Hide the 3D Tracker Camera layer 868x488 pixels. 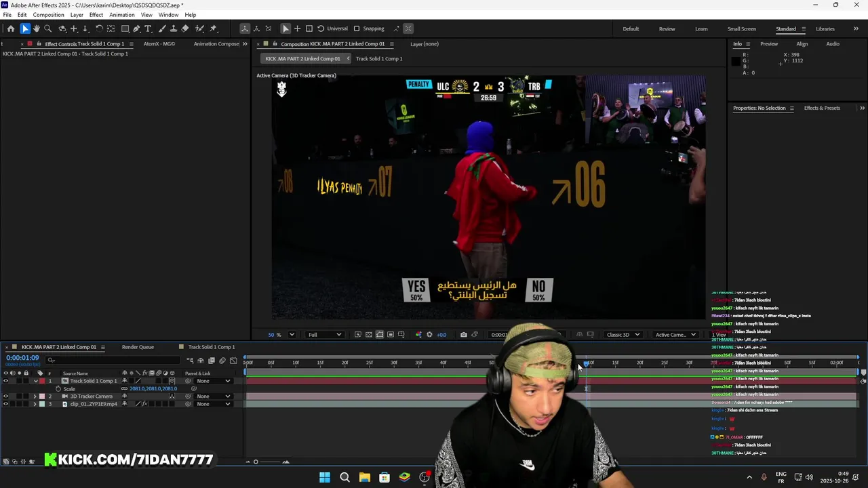tap(5, 396)
